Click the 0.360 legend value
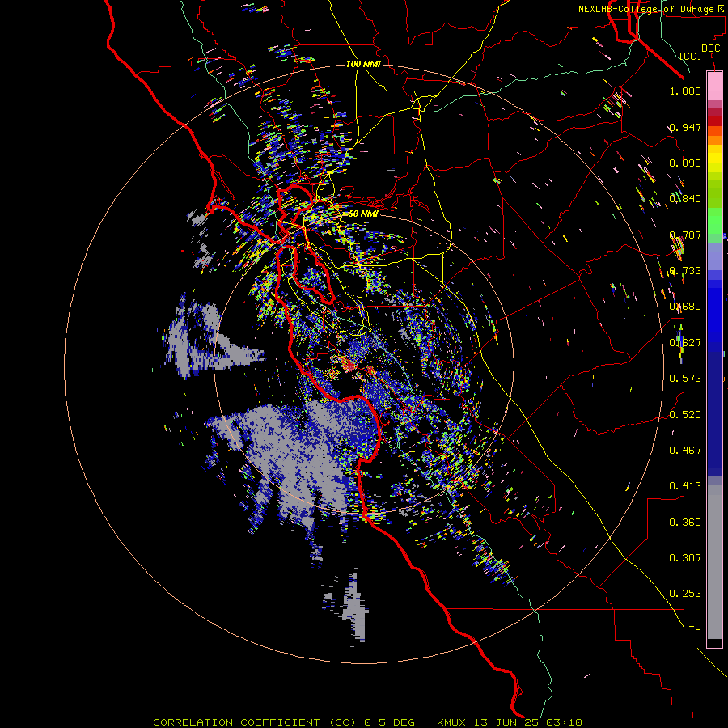The image size is (728, 728). click(x=685, y=523)
